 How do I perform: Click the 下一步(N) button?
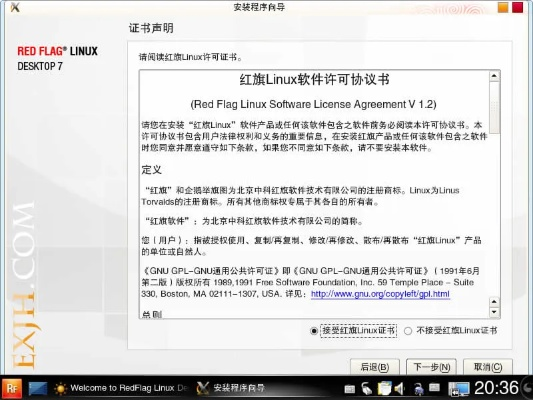point(432,367)
